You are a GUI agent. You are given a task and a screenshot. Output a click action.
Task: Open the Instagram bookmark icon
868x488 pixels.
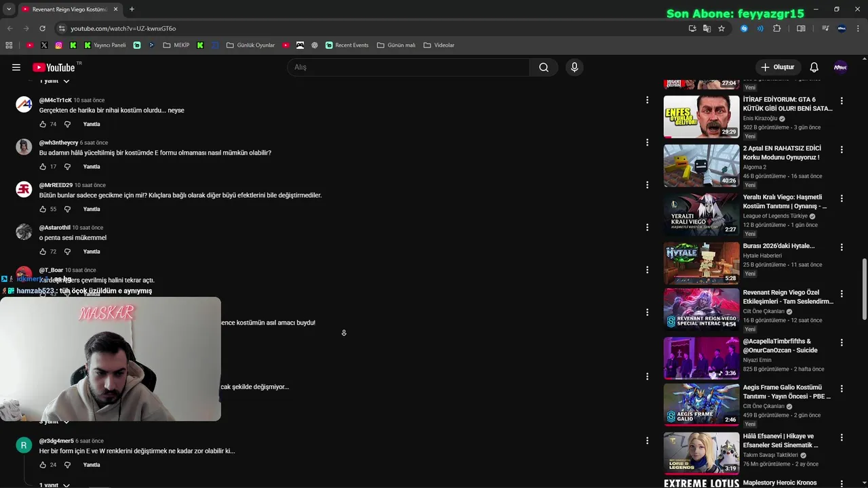pos(59,45)
